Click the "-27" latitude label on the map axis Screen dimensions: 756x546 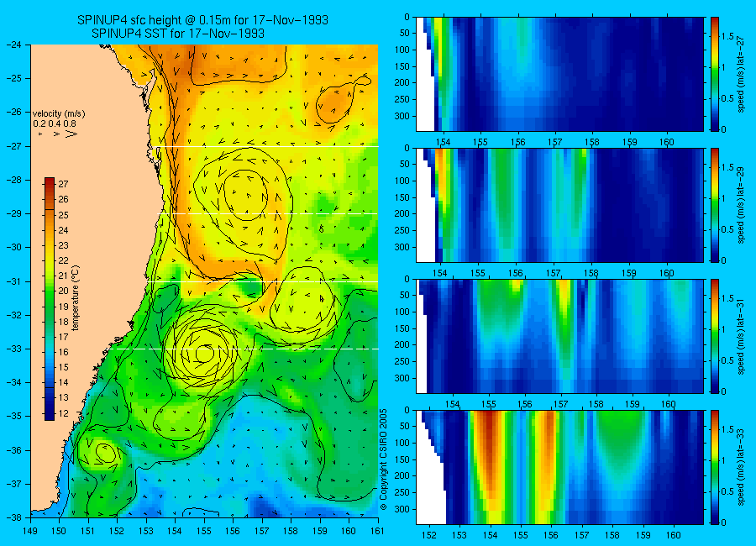(x=14, y=146)
